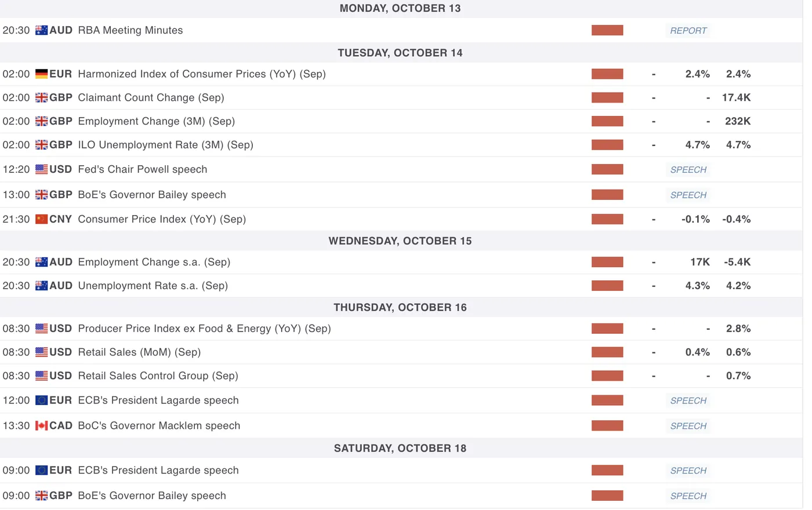Click the 17.4K previous value for Claimant Count
The image size is (812, 510).
(x=736, y=98)
